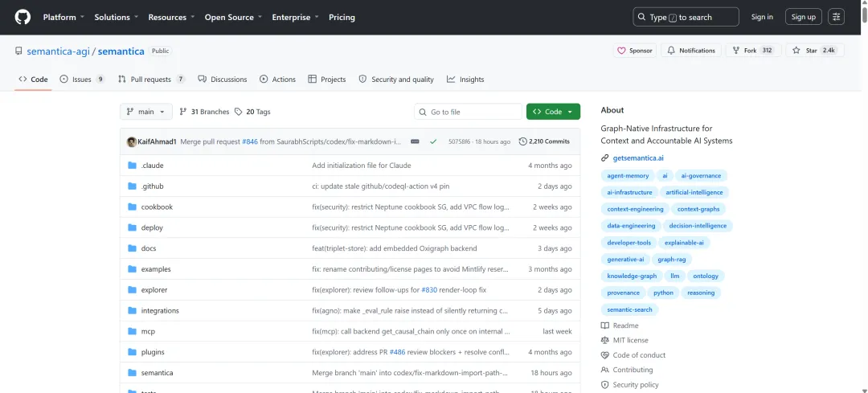Visit getsemantica.ai website link
Screen dimensions: 868x393
[637, 158]
